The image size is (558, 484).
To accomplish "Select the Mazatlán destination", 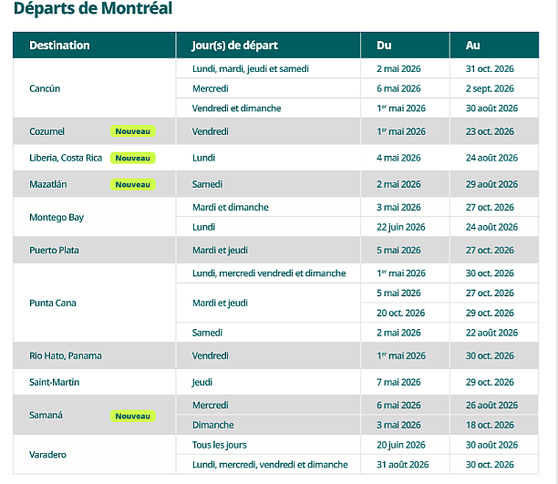I will (48, 184).
